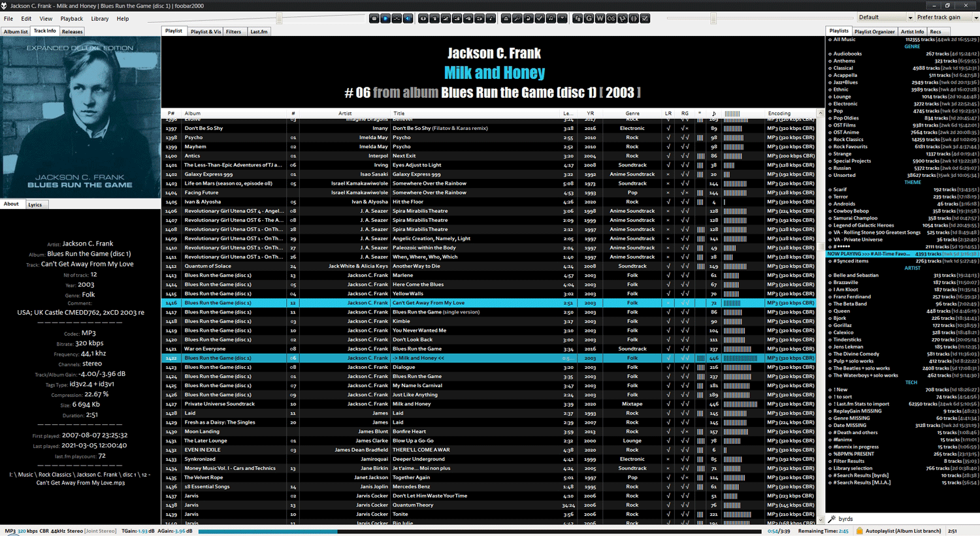Sort by the Genre column header
The image size is (980, 536).
632,113
